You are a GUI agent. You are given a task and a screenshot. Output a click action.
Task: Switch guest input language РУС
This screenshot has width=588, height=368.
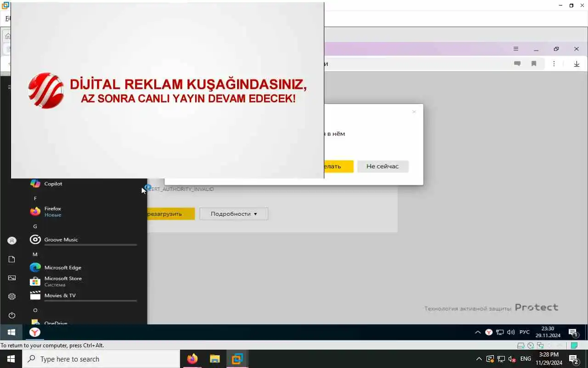point(524,332)
